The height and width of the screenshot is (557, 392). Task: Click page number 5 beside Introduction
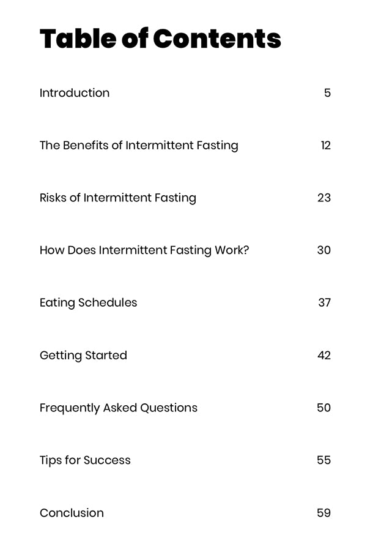tap(327, 93)
